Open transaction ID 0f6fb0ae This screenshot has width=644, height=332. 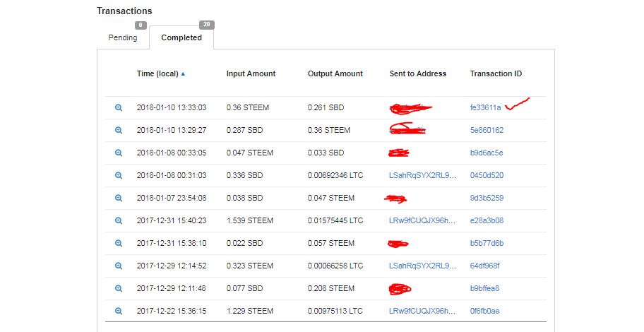tap(484, 311)
